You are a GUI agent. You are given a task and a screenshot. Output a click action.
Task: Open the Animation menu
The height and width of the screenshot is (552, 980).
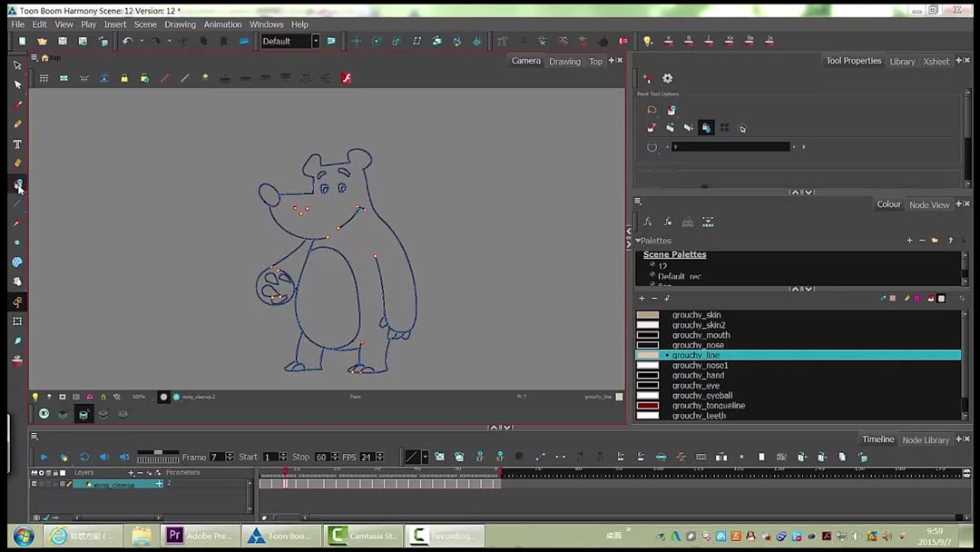222,25
